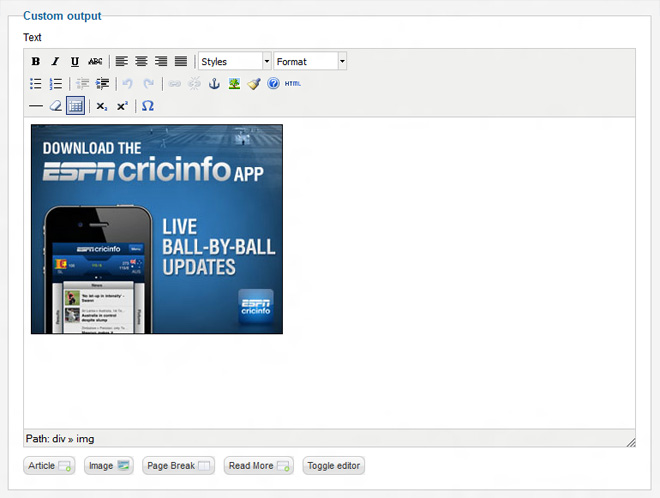This screenshot has height=498, width=660.
Task: Align text to center
Action: point(141,62)
